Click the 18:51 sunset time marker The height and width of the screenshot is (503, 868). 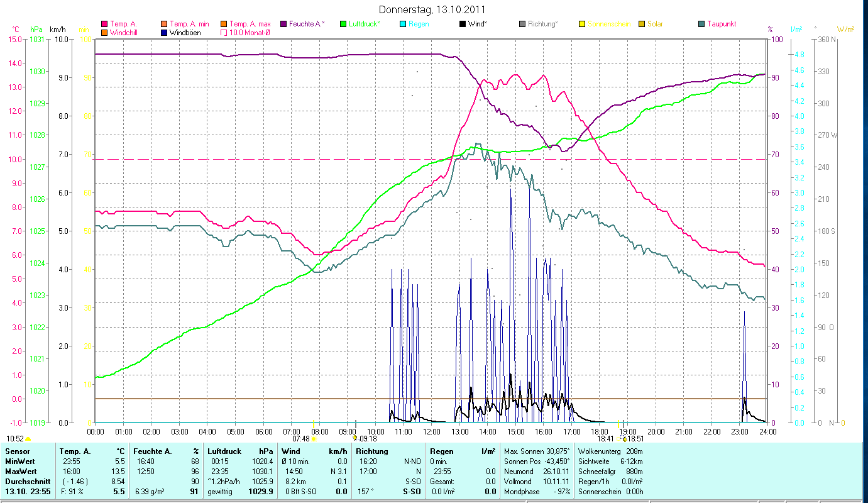(631, 439)
